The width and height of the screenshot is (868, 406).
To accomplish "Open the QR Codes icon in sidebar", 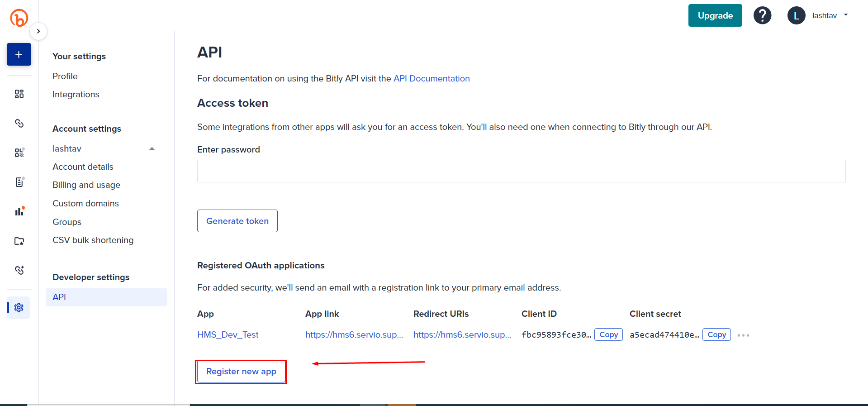I will [x=19, y=153].
